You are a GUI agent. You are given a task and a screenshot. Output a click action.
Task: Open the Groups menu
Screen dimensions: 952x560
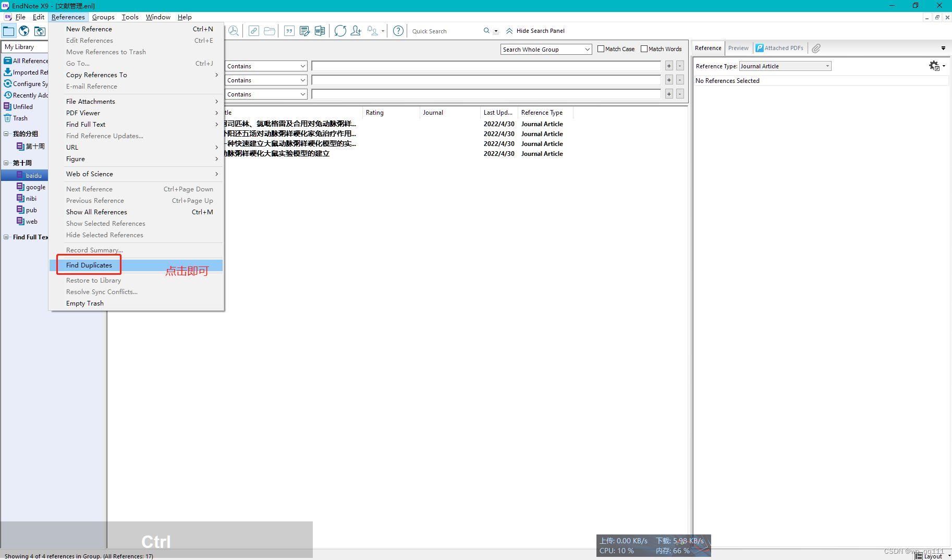pos(103,17)
